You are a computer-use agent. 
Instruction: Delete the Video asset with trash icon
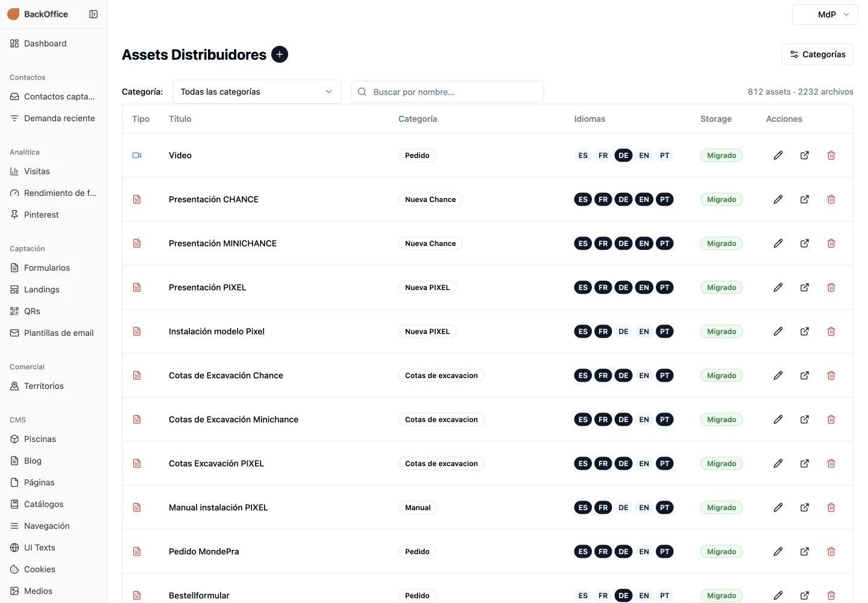click(x=831, y=156)
